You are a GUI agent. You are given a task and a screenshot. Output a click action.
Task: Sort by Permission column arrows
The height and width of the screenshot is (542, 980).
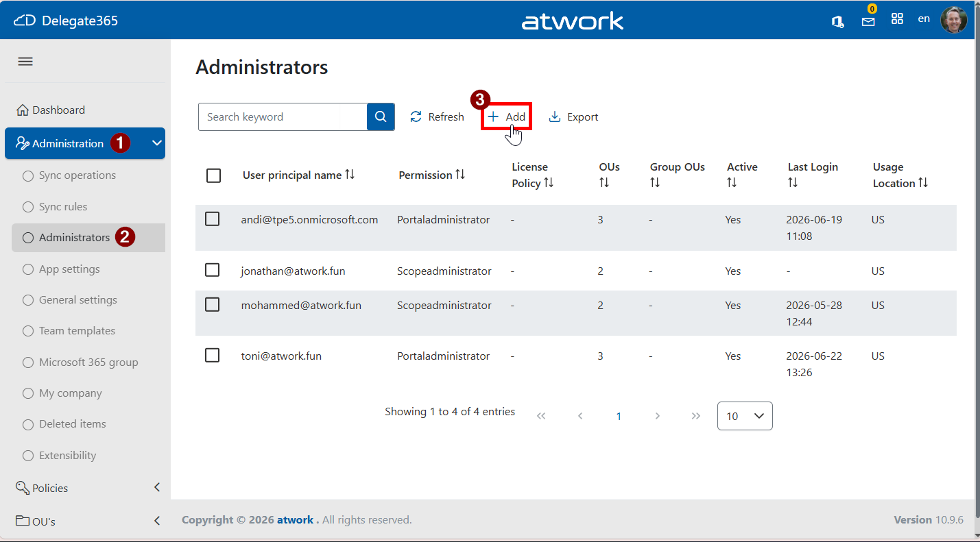(x=460, y=175)
